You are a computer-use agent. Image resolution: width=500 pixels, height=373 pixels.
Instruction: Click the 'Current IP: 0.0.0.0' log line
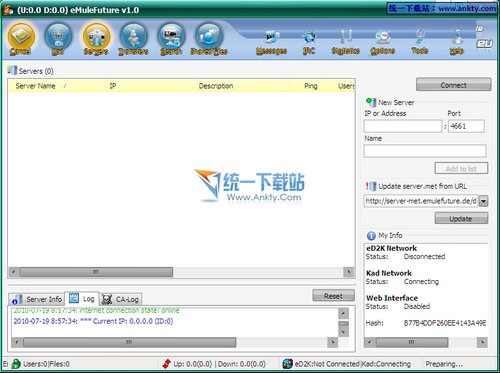pyautogui.click(x=93, y=321)
